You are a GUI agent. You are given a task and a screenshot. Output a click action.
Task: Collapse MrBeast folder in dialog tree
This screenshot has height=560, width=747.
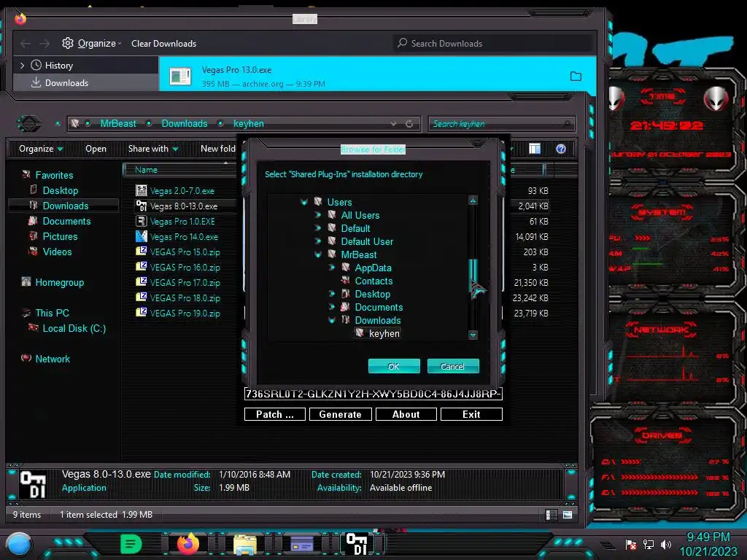pyautogui.click(x=318, y=254)
